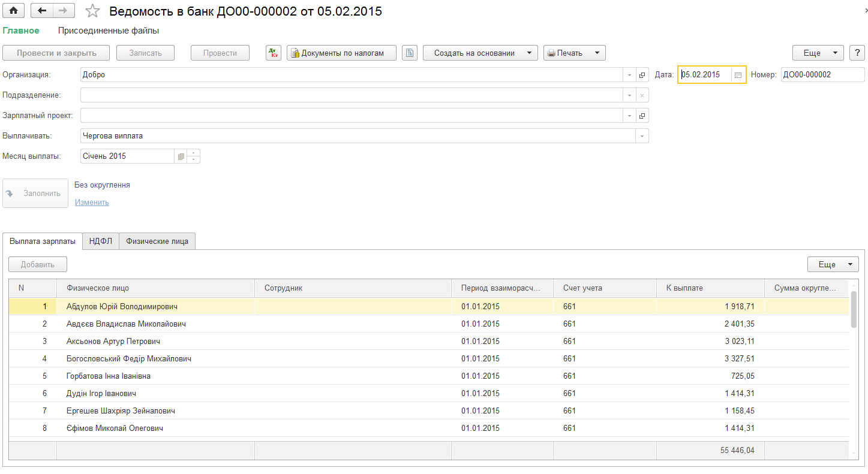Open calendar picker in Дата field

click(738, 75)
